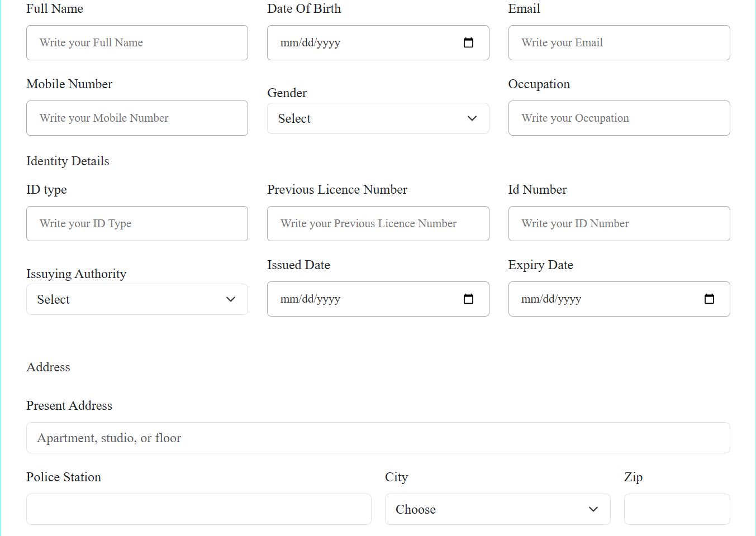Click the Zip code input field

(x=677, y=509)
